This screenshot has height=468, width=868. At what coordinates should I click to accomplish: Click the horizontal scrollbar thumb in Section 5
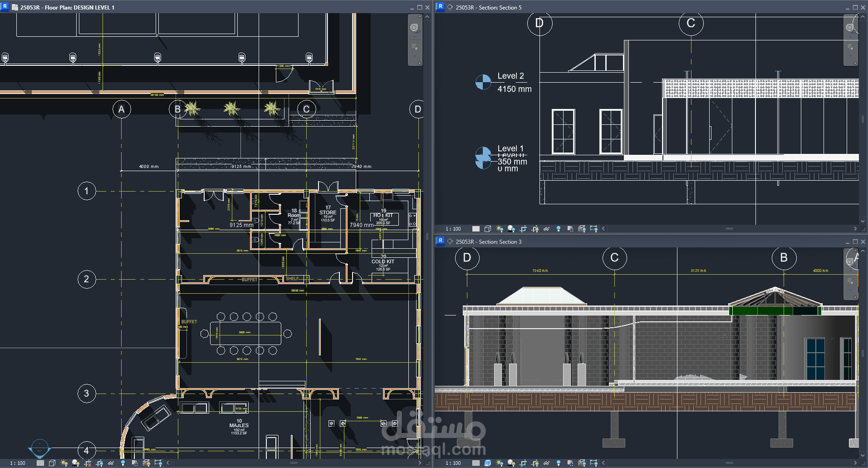[729, 229]
